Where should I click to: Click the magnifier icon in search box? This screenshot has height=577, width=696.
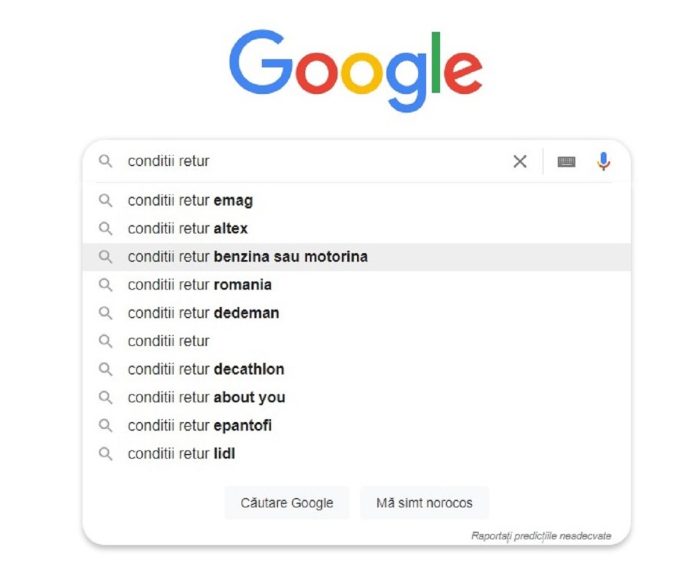[105, 162]
